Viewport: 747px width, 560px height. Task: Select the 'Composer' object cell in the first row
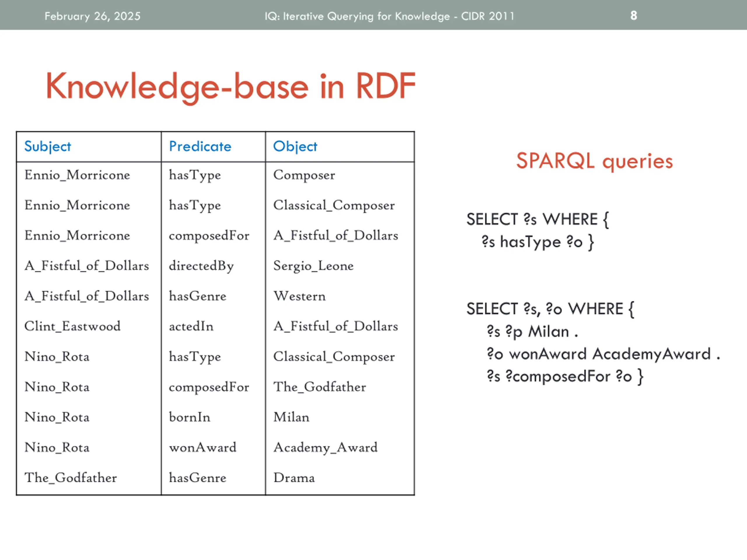(304, 175)
